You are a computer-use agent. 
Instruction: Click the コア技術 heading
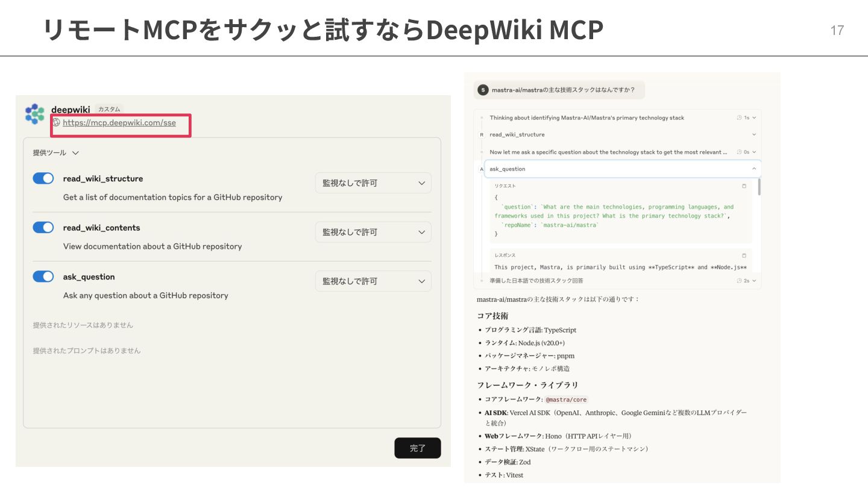point(492,316)
